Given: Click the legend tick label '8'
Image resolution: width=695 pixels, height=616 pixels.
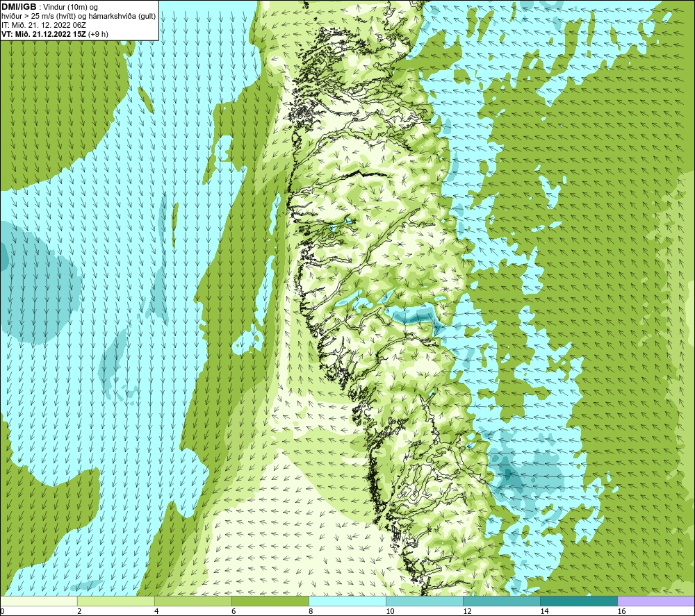Looking at the screenshot, I should 311,612.
